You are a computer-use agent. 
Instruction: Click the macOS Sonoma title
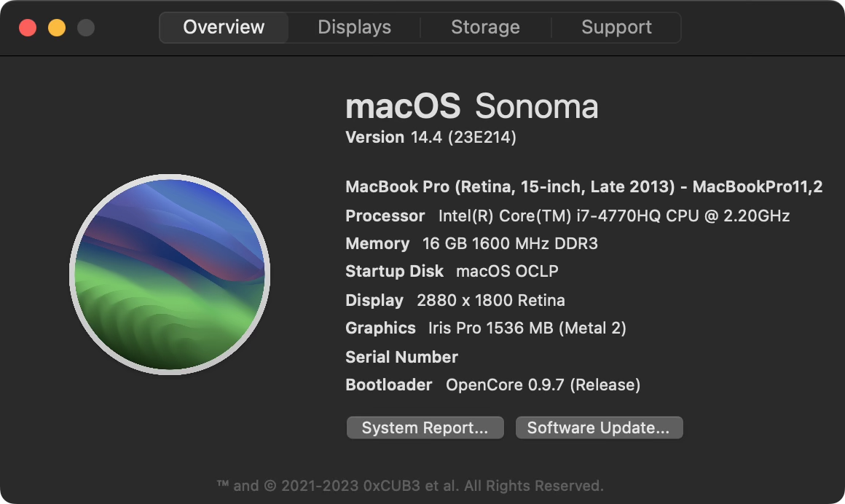pos(471,107)
